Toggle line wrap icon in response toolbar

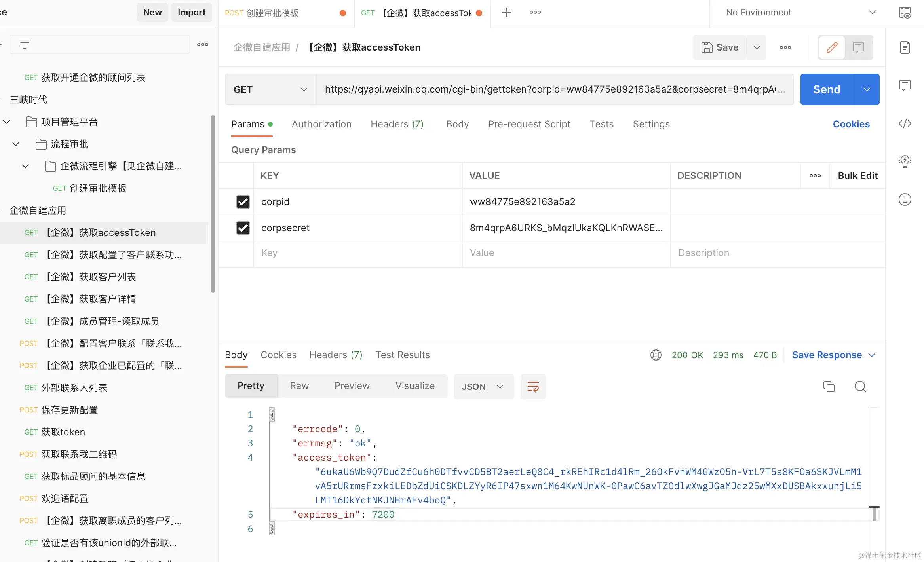533,386
